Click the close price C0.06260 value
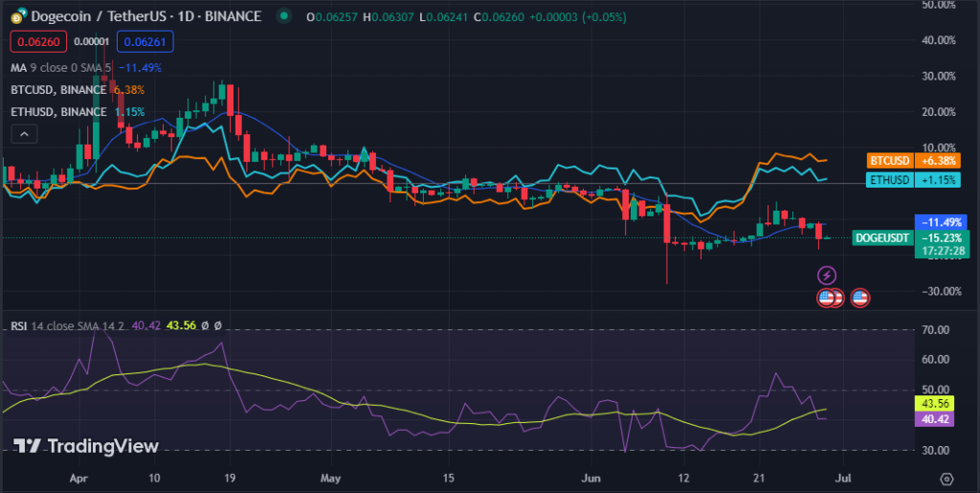The image size is (980, 493). coord(499,17)
